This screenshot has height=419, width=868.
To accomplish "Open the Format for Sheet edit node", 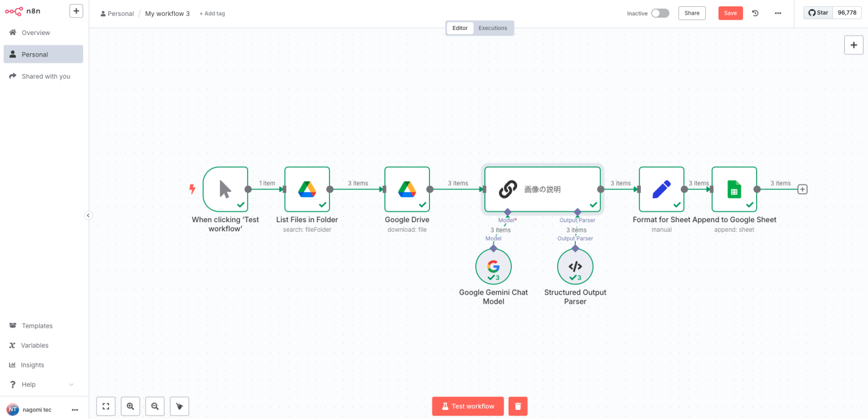I will [x=661, y=189].
